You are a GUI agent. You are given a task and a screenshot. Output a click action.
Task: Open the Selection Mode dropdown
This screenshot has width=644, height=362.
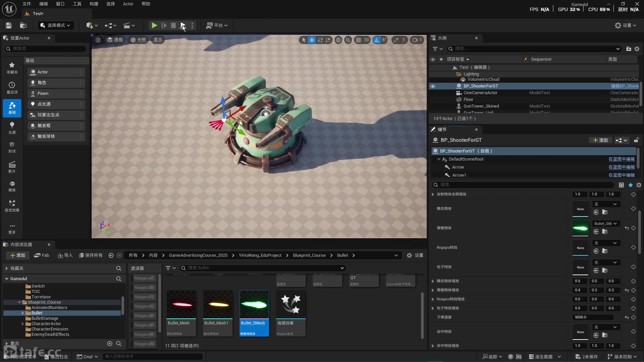56,25
